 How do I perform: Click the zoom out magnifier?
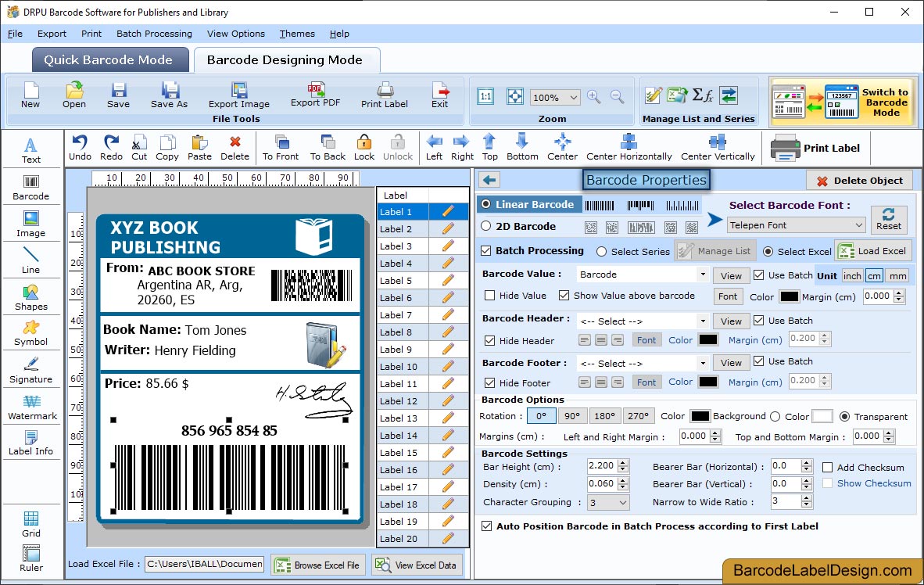point(617,97)
